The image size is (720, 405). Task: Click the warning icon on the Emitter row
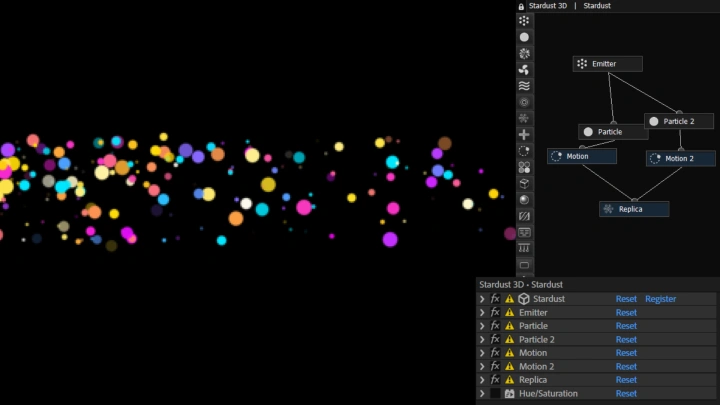click(x=509, y=313)
